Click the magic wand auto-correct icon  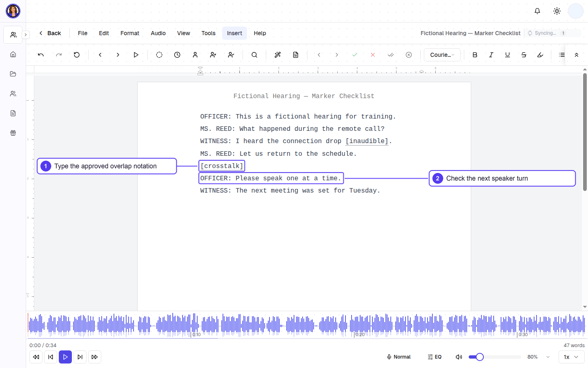278,55
